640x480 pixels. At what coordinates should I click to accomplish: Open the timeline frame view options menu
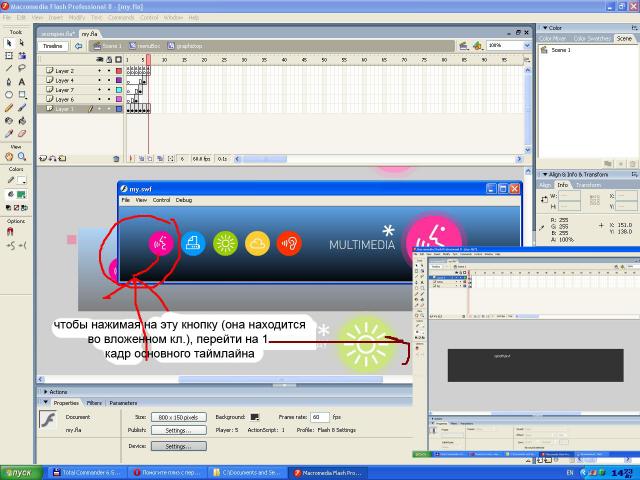point(527,60)
